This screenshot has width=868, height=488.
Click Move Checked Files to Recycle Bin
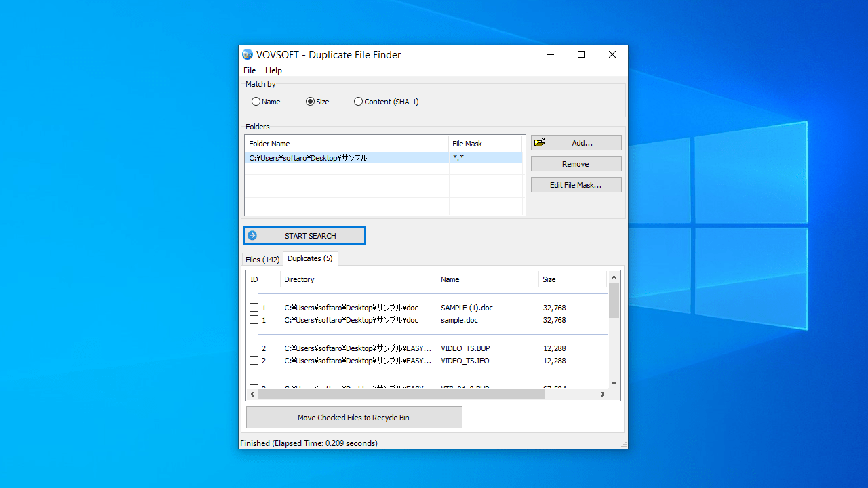click(x=354, y=418)
